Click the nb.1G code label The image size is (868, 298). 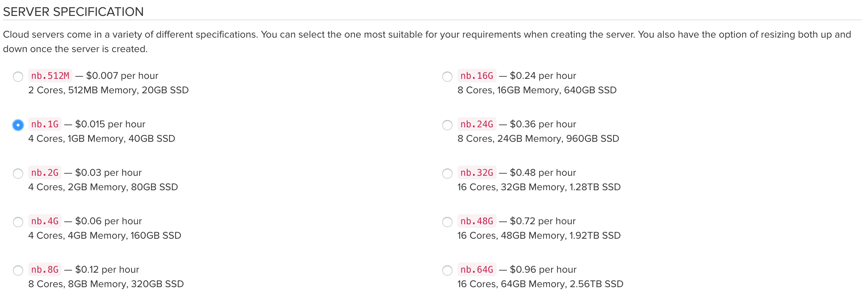[x=45, y=124]
